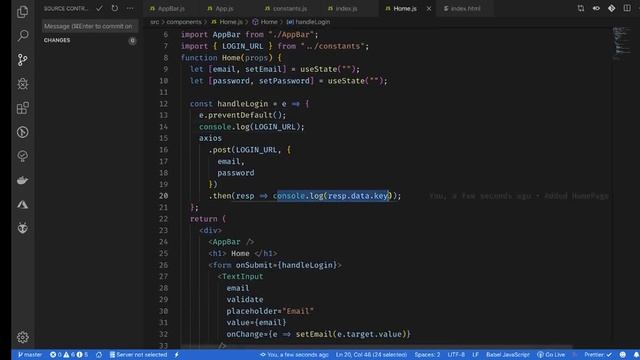The height and width of the screenshot is (360, 640).
Task: Click 'onSubmit={handleLogin}' on line 26
Action: 286,265
